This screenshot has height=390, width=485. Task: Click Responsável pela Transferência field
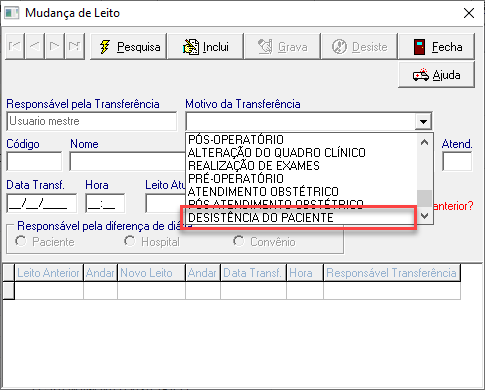pos(92,121)
